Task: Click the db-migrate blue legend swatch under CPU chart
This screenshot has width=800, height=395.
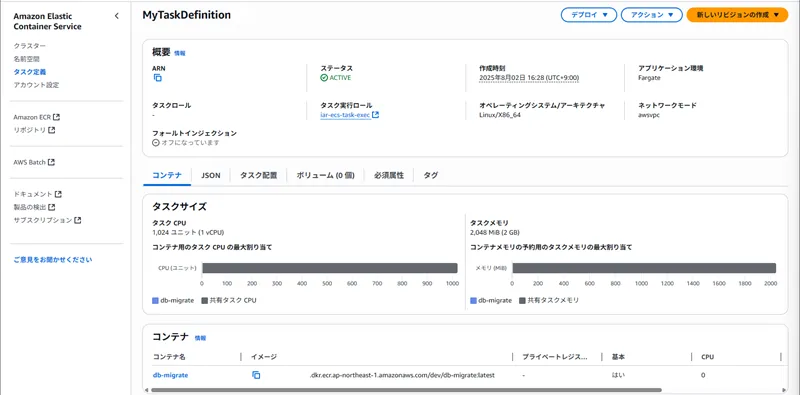Action: pyautogui.click(x=156, y=301)
